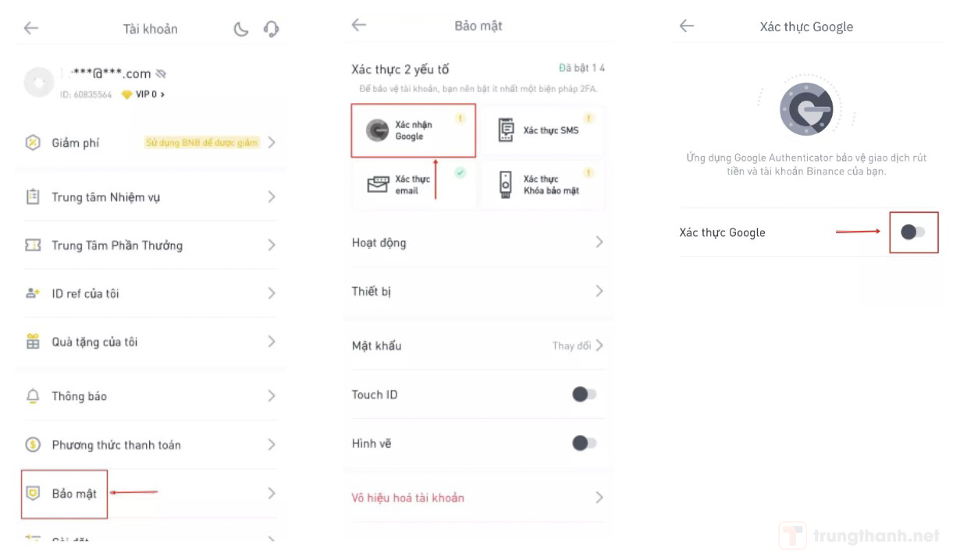Expand Giảm phí row arrow
Screen dimensions: 953x560
[x=272, y=143]
